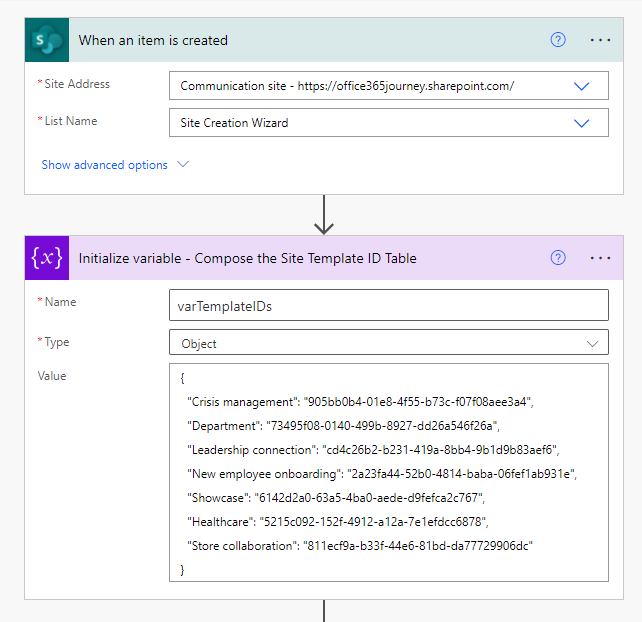
Task: Click the "Department" line in Value
Action: click(x=344, y=426)
